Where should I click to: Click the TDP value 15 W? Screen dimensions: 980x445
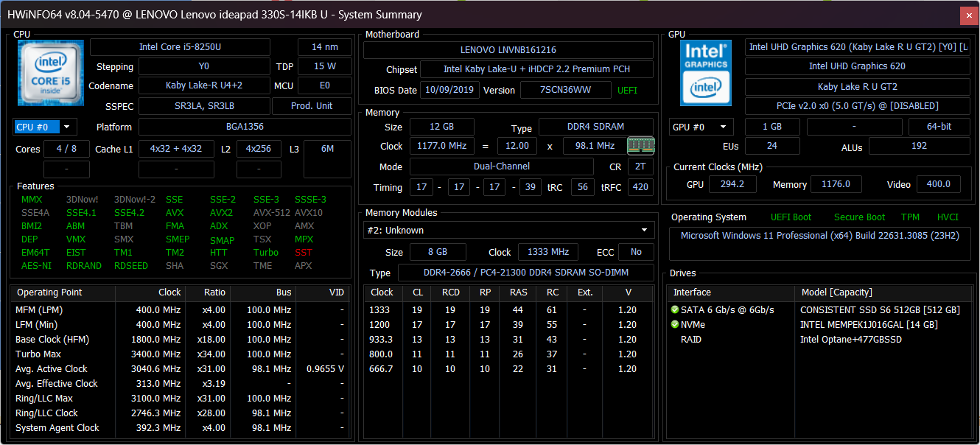coord(324,66)
